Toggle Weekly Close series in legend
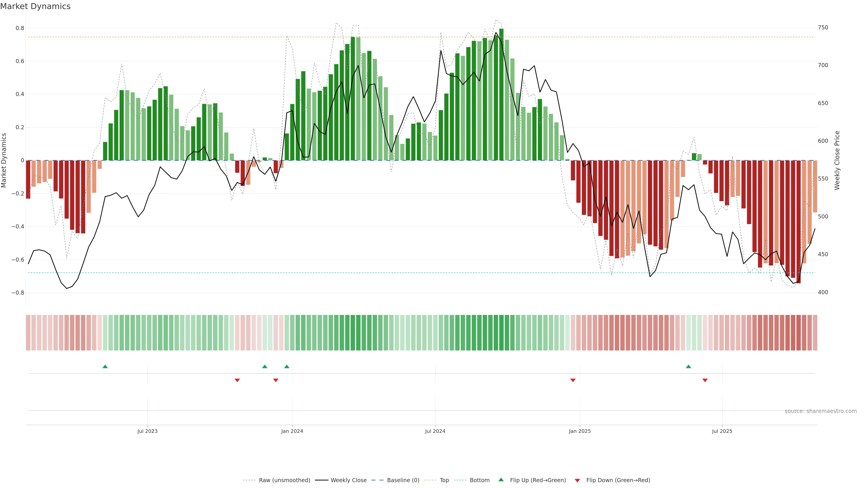This screenshot has width=868, height=488. [348, 480]
